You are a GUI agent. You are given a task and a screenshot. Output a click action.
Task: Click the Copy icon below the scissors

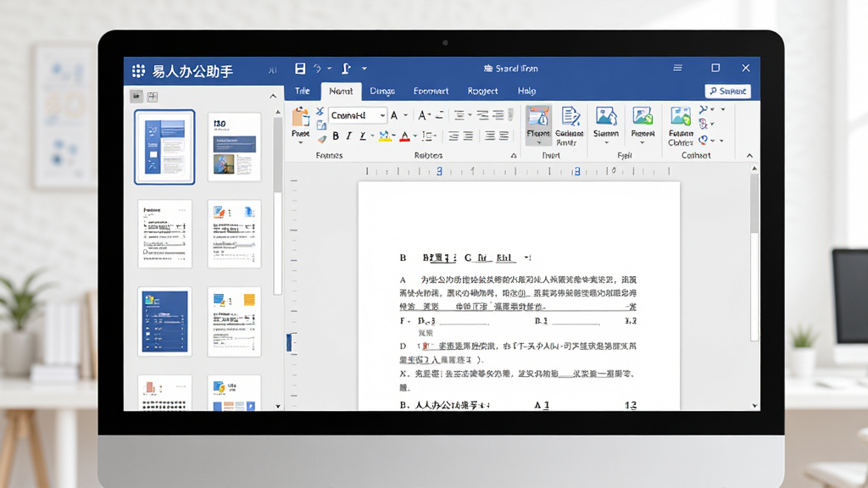click(321, 125)
